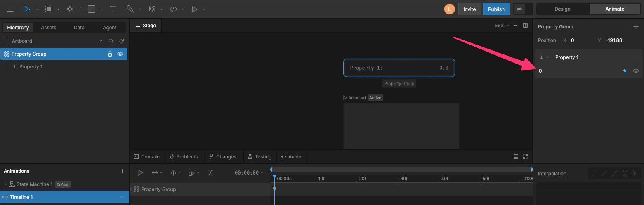
Task: Open the 56% zoom level dropdown
Action: point(502,26)
